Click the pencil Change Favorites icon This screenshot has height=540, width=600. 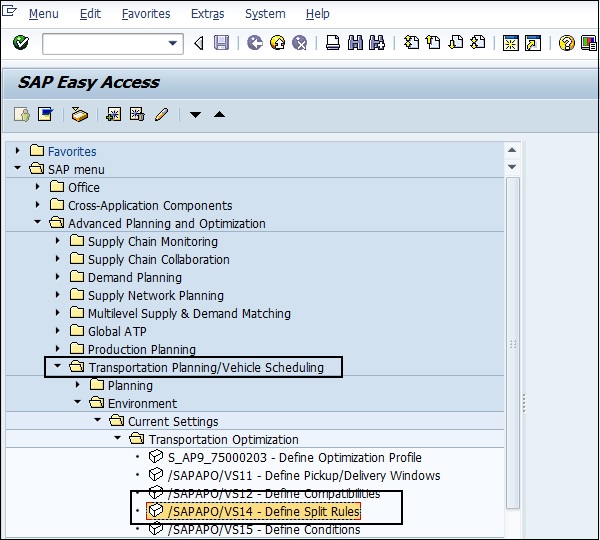pyautogui.click(x=161, y=115)
